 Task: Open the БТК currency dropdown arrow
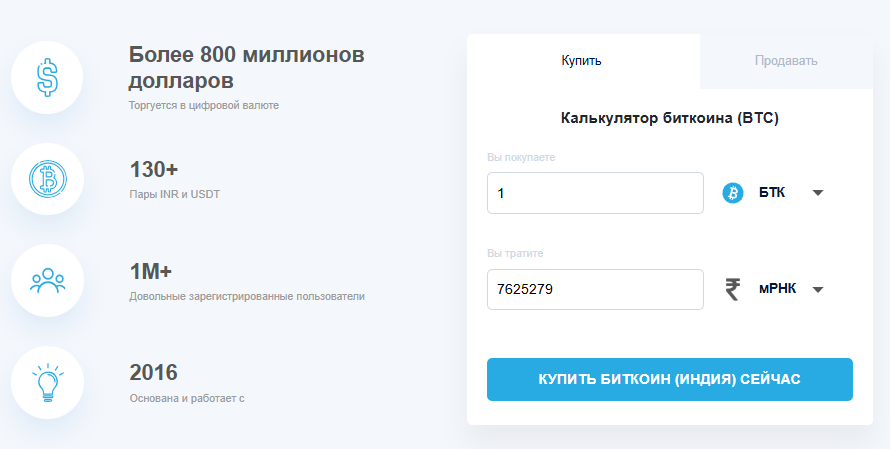click(817, 193)
